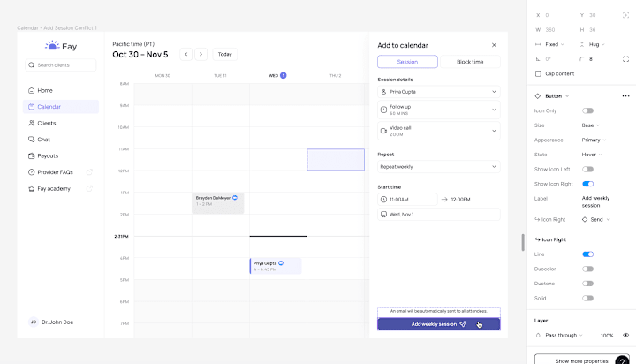Click the Wed, Nov 1 date field
636x364 pixels.
[x=439, y=215]
